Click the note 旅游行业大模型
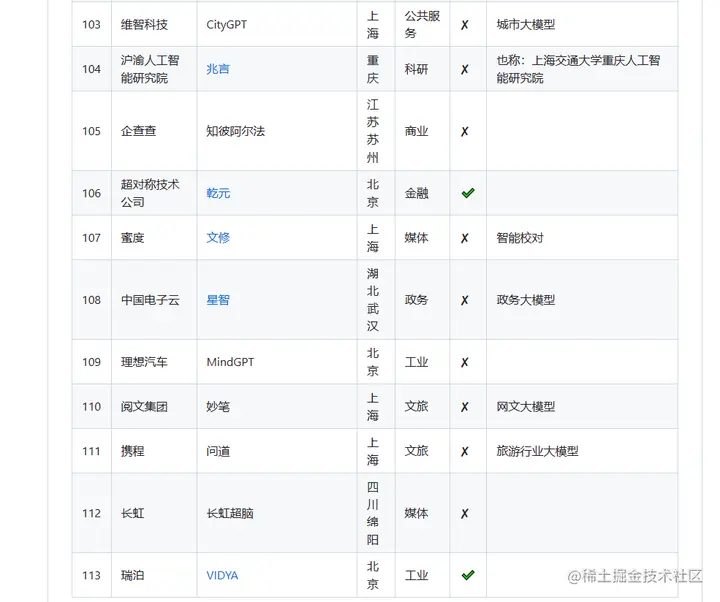The height and width of the screenshot is (602, 720). pyautogui.click(x=537, y=451)
